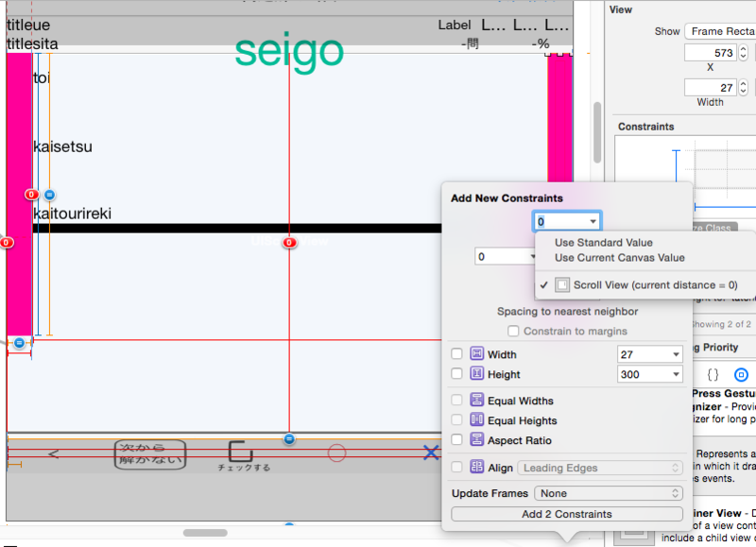Choose Use Standard Value menu item
The image size is (756, 547).
click(604, 243)
